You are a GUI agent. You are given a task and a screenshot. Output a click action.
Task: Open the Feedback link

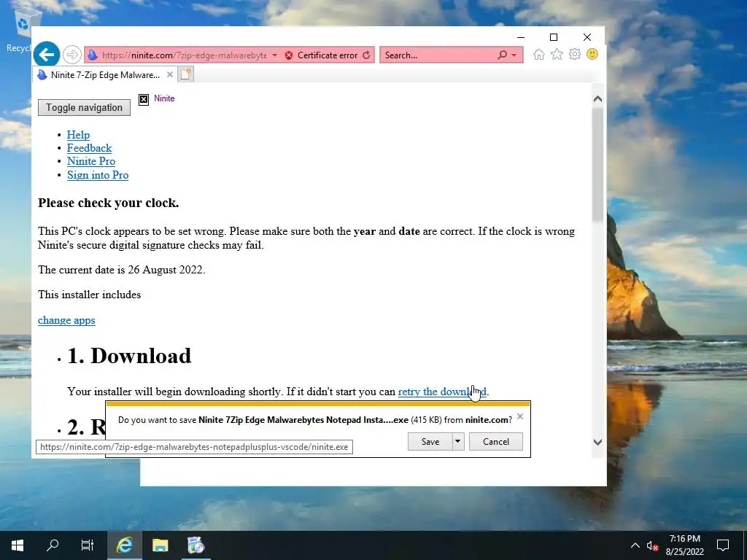[x=89, y=148]
